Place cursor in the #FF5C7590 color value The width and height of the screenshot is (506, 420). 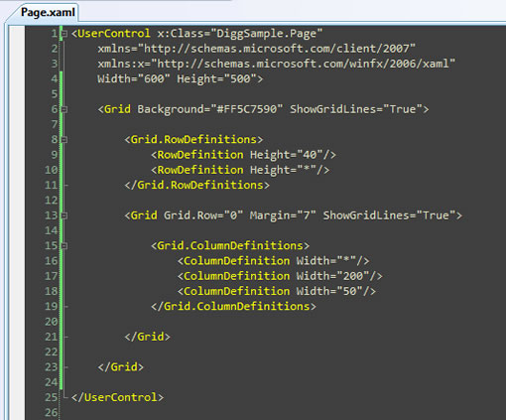pos(250,109)
